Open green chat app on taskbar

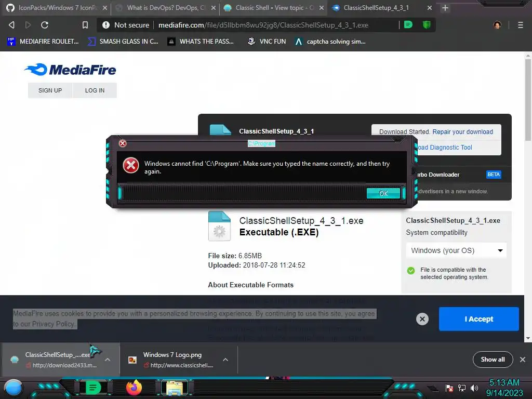92,388
